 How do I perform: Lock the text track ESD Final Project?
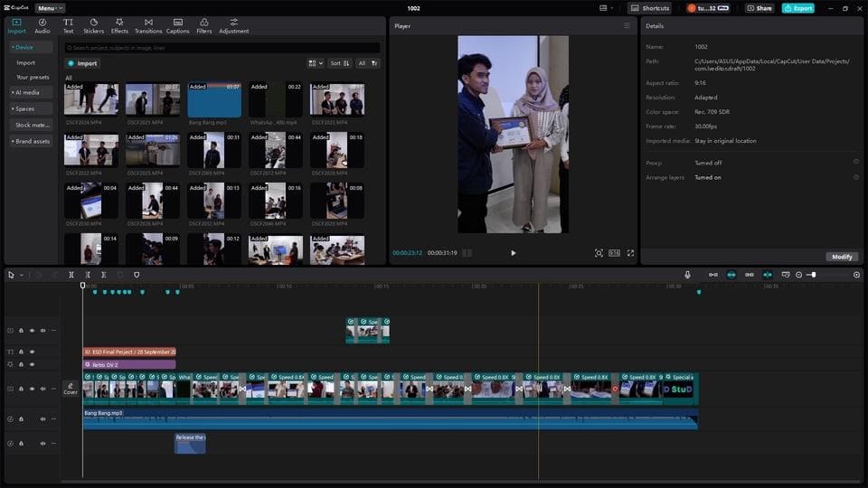[21, 352]
